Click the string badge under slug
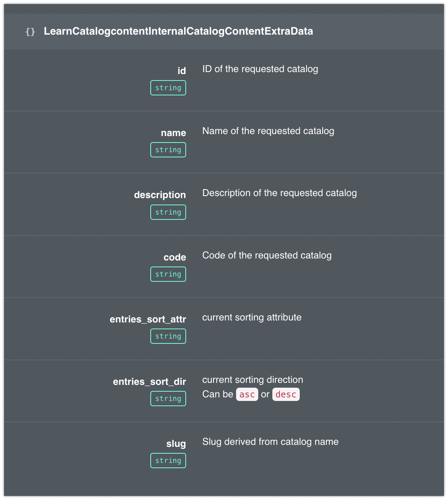 168,461
